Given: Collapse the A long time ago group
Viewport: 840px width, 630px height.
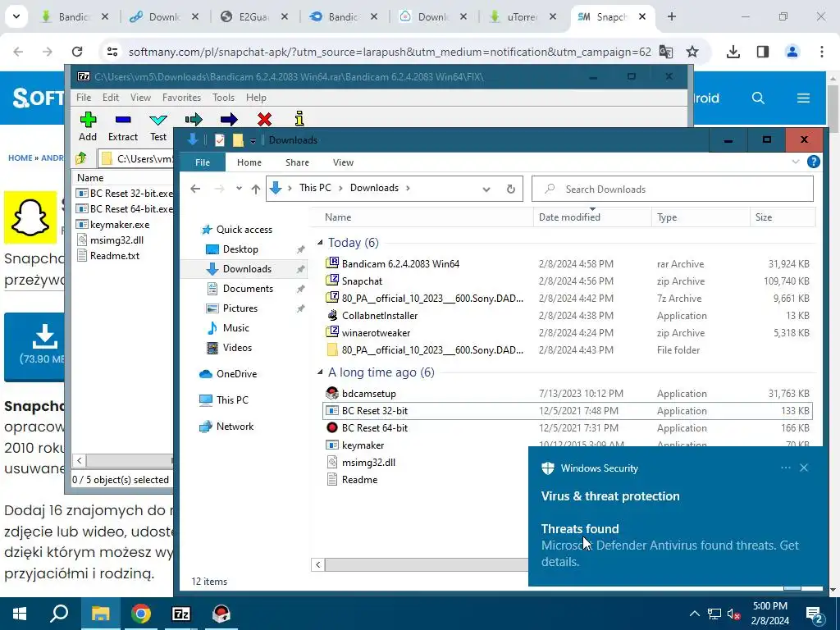Looking at the screenshot, I should (320, 372).
